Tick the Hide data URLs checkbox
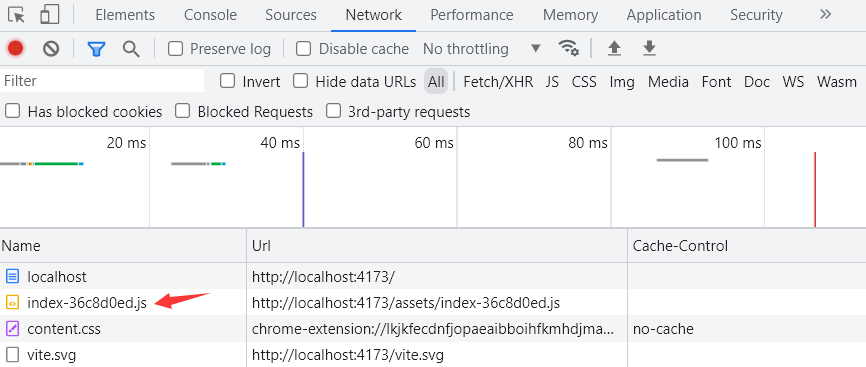 300,81
